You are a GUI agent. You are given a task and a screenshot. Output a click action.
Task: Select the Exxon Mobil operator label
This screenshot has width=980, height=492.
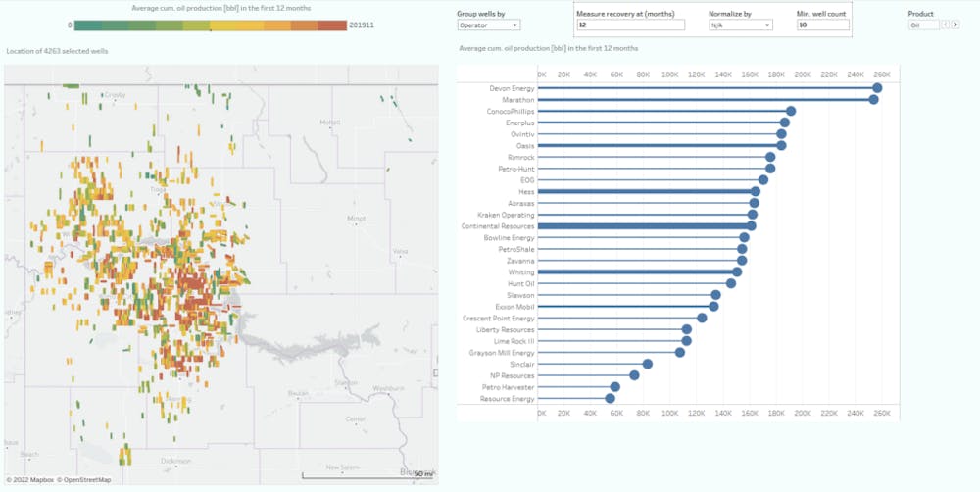coord(515,307)
